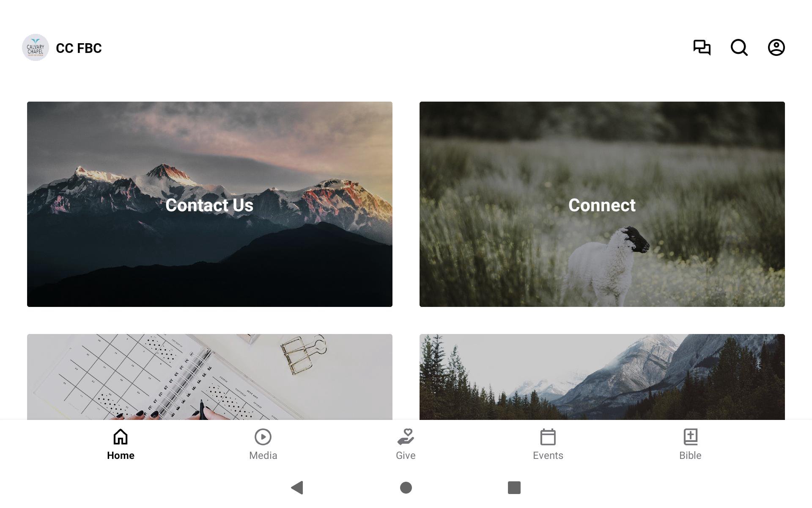The image size is (812, 508).
Task: Select the Give tab label
Action: [406, 456]
